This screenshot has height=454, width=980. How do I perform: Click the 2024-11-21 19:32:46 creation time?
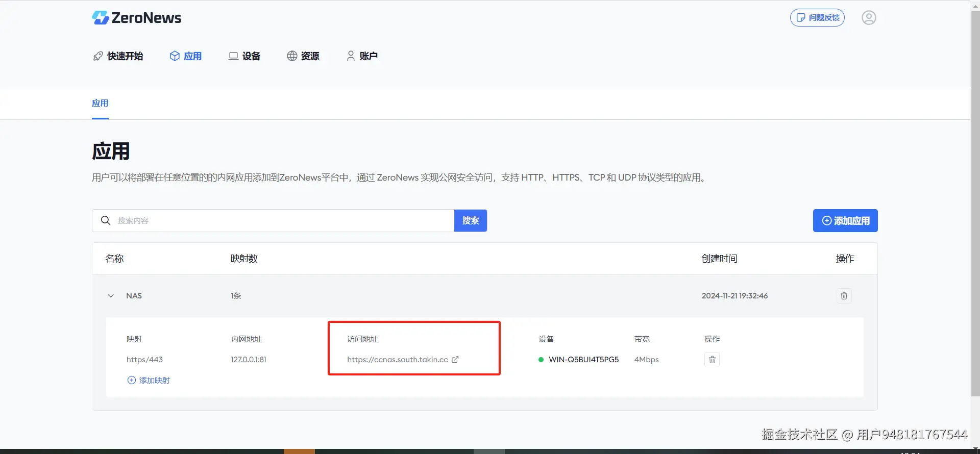[734, 296]
